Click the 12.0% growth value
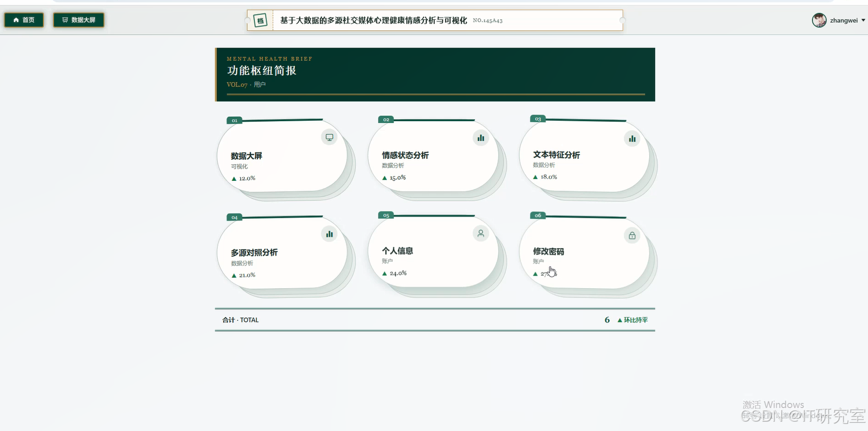868x431 pixels. click(x=247, y=179)
